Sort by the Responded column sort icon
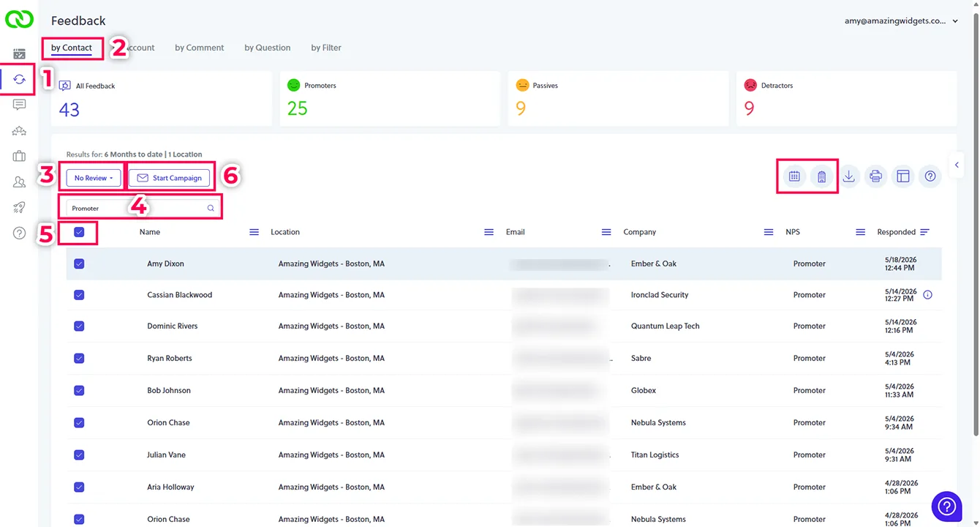Image resolution: width=980 pixels, height=527 pixels. (924, 232)
